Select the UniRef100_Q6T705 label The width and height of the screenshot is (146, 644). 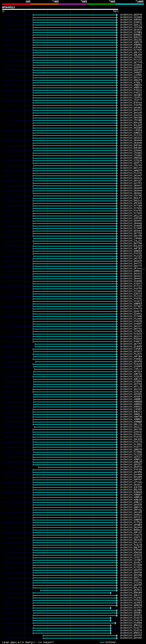[131, 63]
